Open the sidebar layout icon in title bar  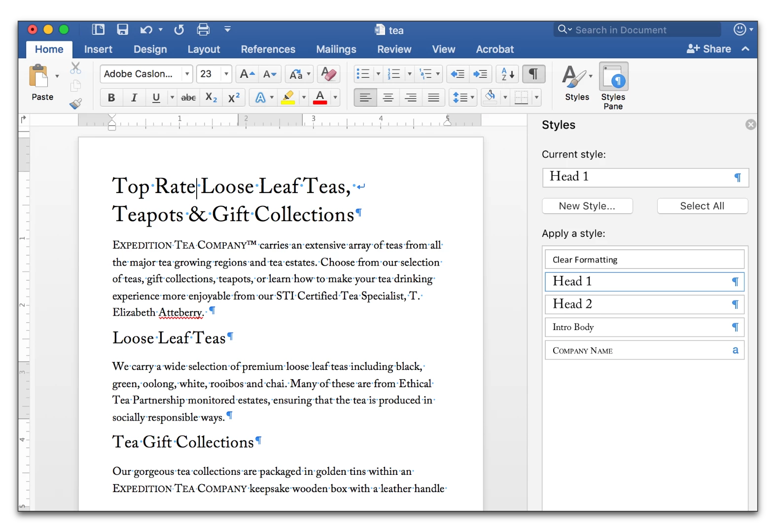pos(98,30)
